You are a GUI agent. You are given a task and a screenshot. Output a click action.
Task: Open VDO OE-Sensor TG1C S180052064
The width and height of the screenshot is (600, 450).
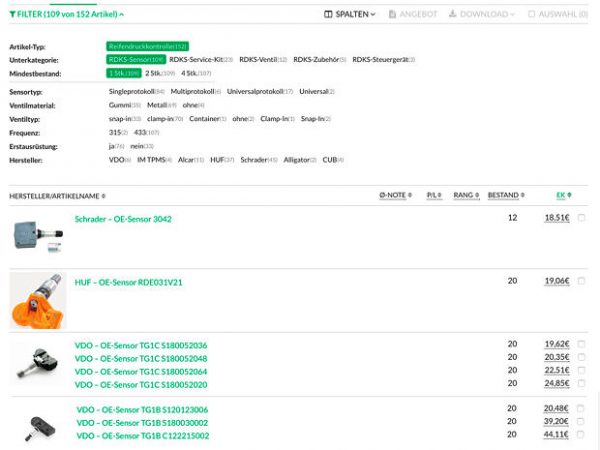[x=141, y=372]
